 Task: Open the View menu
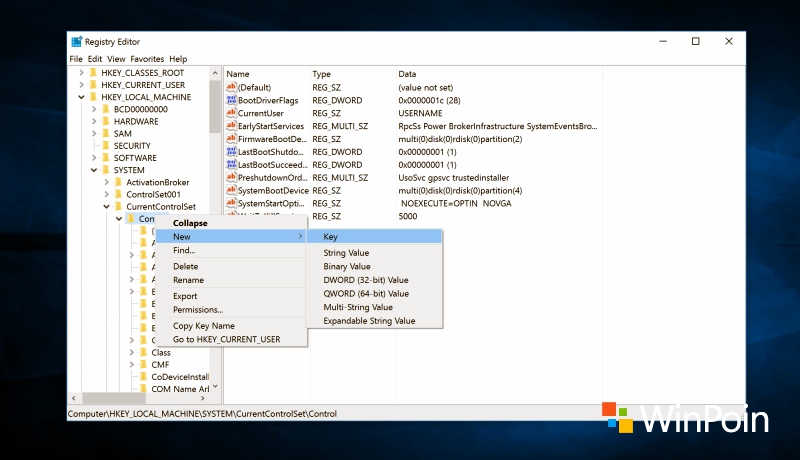[116, 59]
